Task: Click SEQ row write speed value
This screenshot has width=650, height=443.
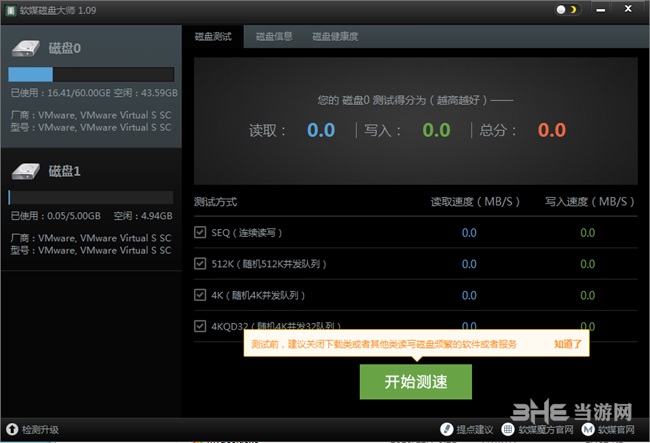Action: 587,232
